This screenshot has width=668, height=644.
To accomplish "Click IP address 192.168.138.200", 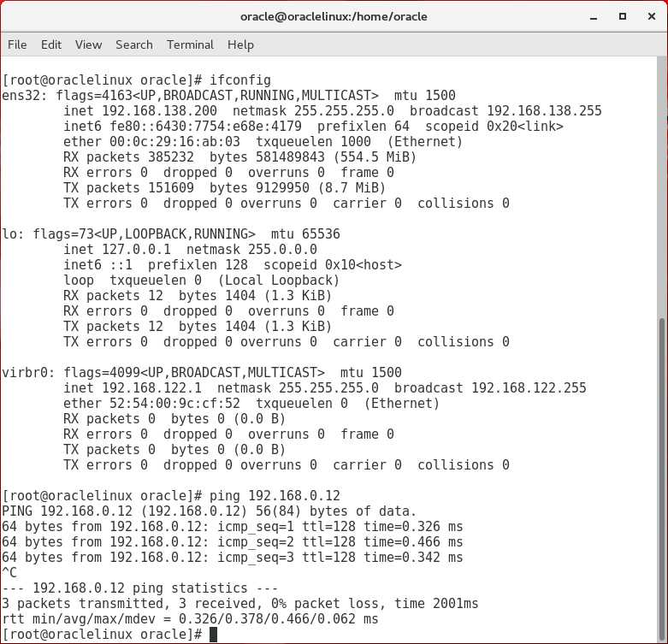I will [x=159, y=110].
